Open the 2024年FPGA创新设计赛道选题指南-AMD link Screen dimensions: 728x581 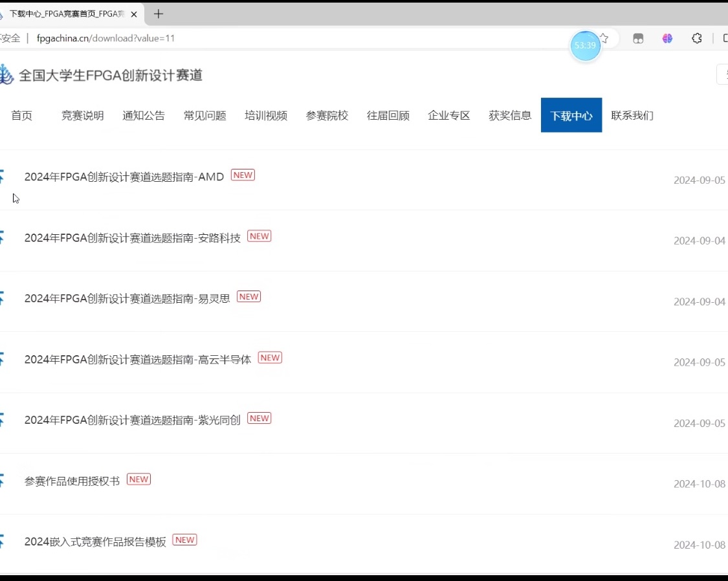pyautogui.click(x=123, y=175)
